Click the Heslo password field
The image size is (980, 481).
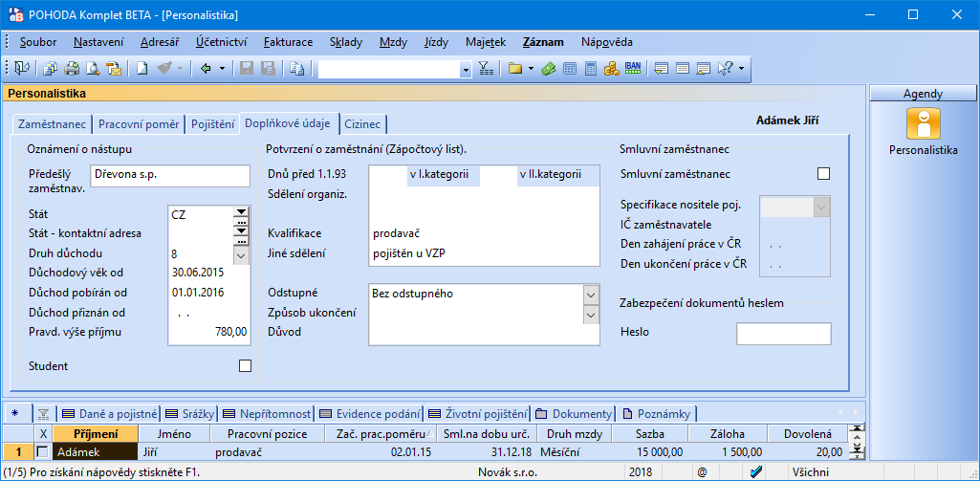pos(784,334)
